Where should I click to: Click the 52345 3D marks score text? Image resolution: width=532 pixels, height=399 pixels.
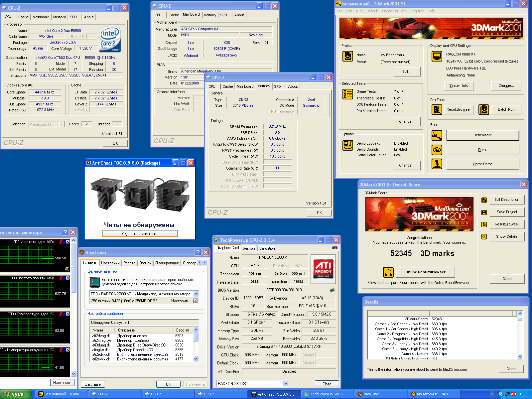click(x=422, y=253)
